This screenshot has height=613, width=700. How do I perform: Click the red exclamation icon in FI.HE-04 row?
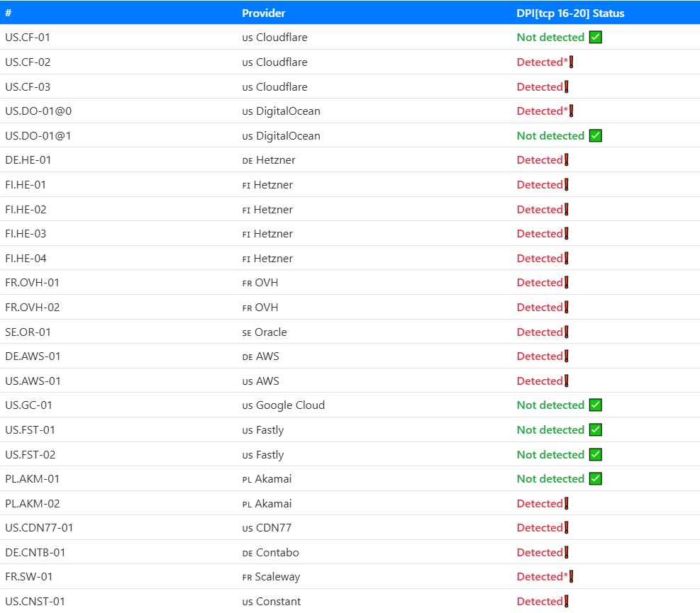(567, 259)
